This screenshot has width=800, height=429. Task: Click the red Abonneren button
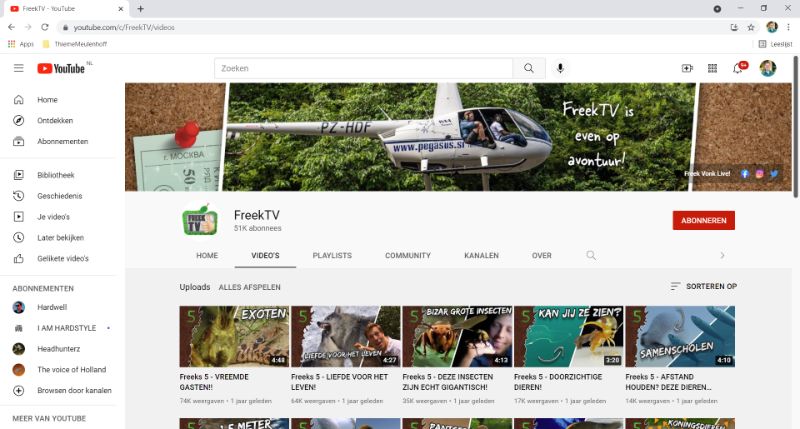coord(703,221)
